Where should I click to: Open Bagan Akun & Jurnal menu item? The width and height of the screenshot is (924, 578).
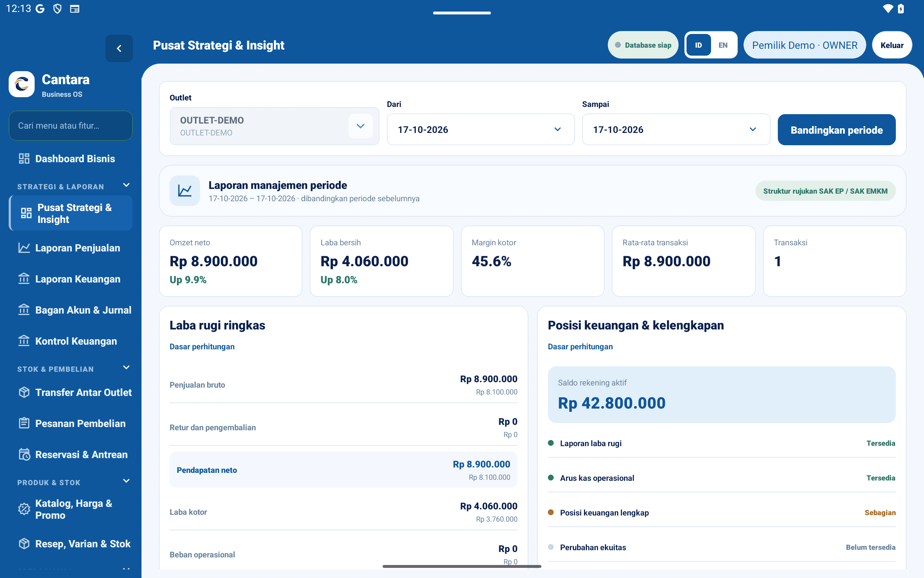click(x=71, y=310)
